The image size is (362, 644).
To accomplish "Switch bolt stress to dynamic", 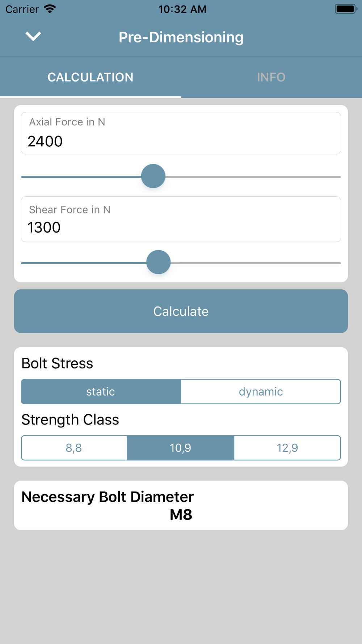I will click(x=261, y=392).
